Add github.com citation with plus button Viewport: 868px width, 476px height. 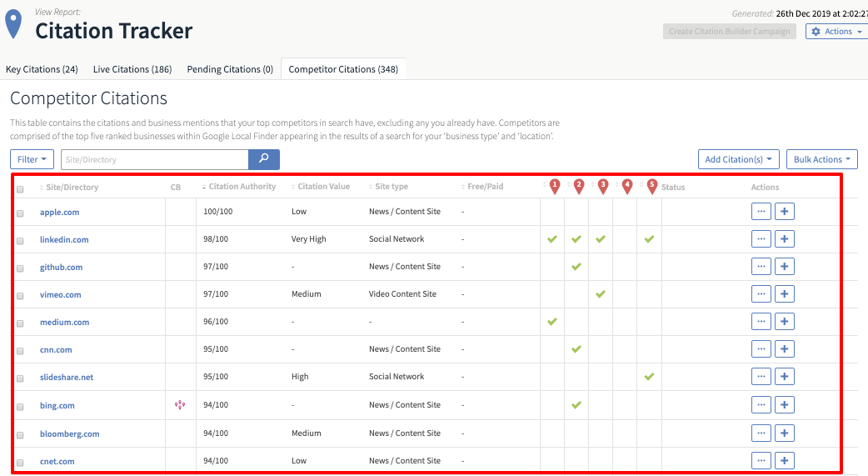click(785, 267)
